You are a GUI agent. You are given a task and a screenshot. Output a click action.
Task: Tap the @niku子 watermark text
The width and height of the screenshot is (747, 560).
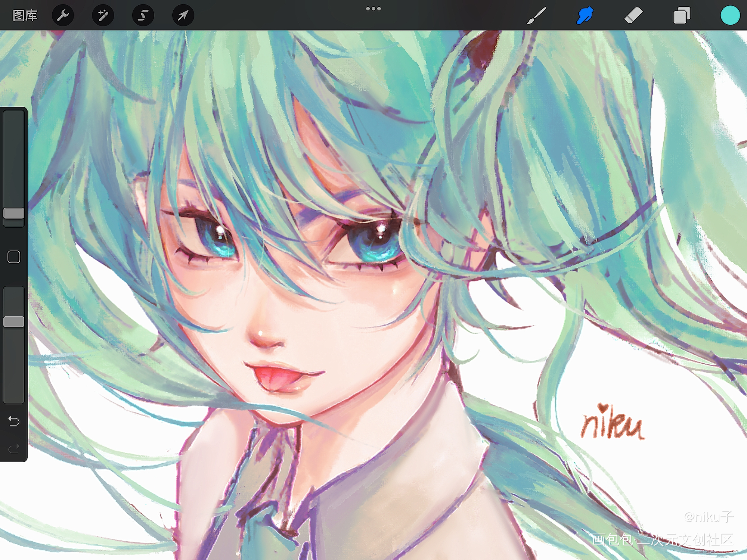708,517
